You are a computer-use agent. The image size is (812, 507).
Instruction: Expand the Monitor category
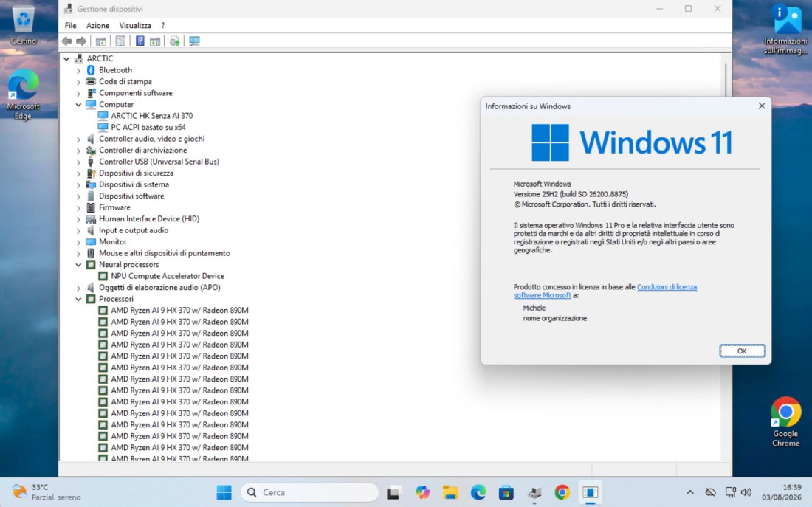(78, 242)
